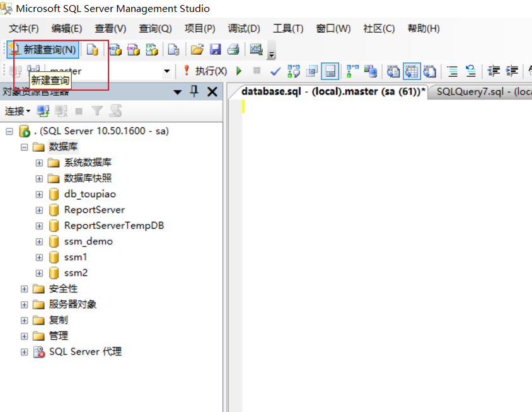Click Decrease Indent icon

[494, 71]
